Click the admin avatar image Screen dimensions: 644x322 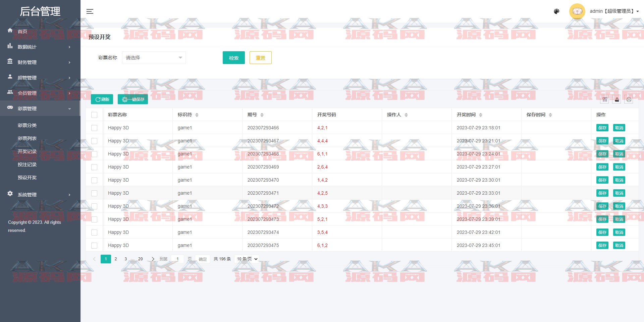(x=577, y=11)
